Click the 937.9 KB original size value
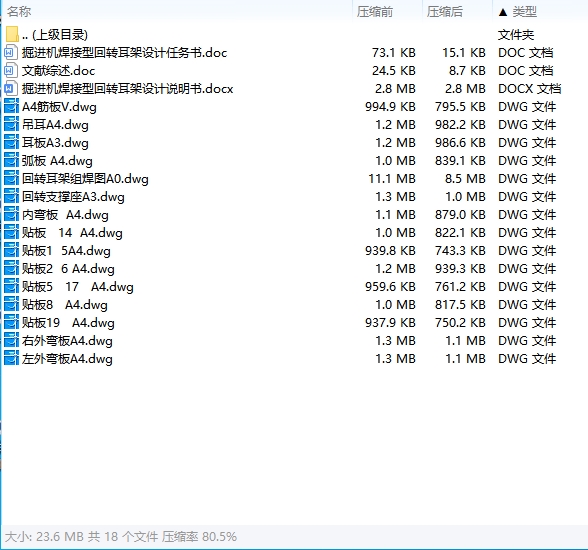 point(390,322)
